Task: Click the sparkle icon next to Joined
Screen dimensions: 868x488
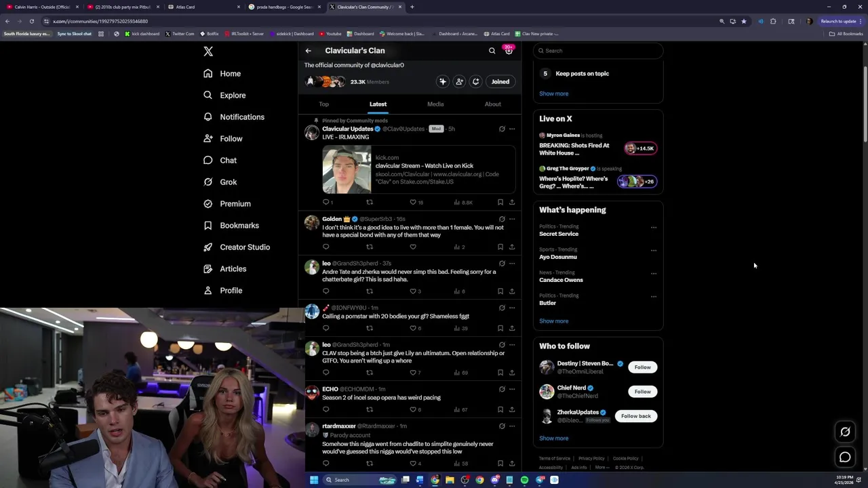Action: pyautogui.click(x=443, y=81)
